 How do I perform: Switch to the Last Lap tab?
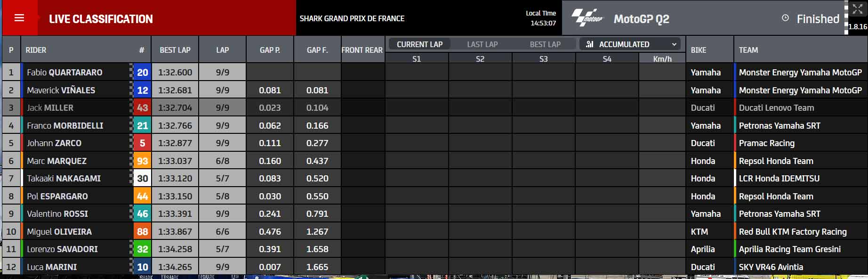(x=482, y=44)
